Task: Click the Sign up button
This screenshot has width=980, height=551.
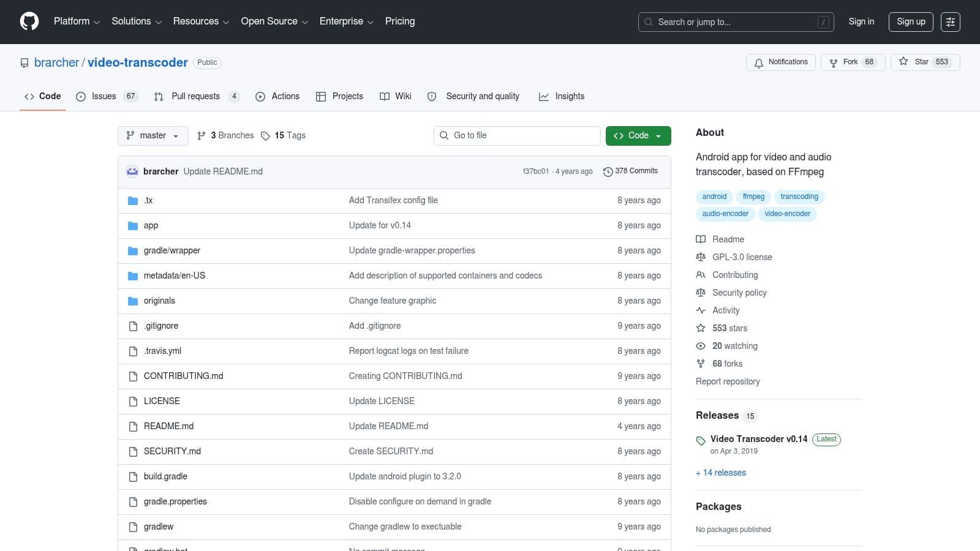Action: 911,22
